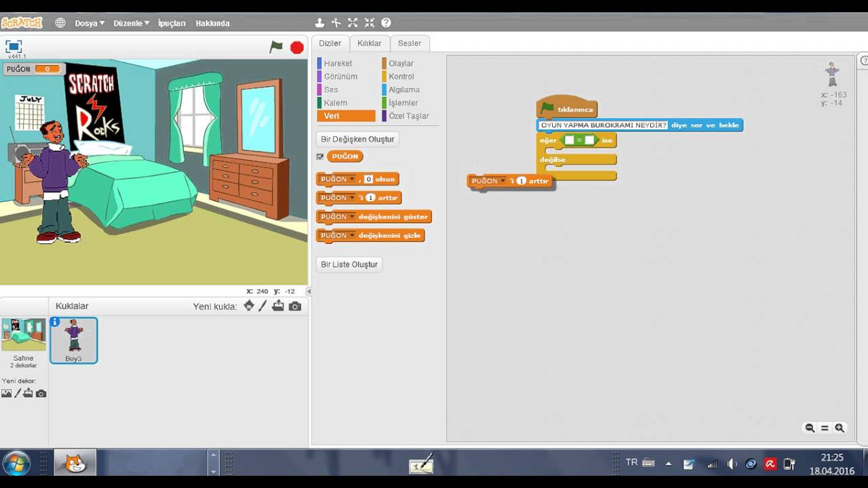The image size is (868, 488).
Task: Click PUĞON monitor on the stage
Action: click(x=34, y=69)
